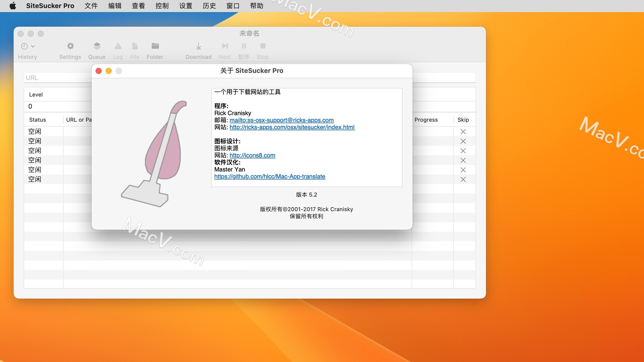Open the icons8.com link

click(253, 155)
